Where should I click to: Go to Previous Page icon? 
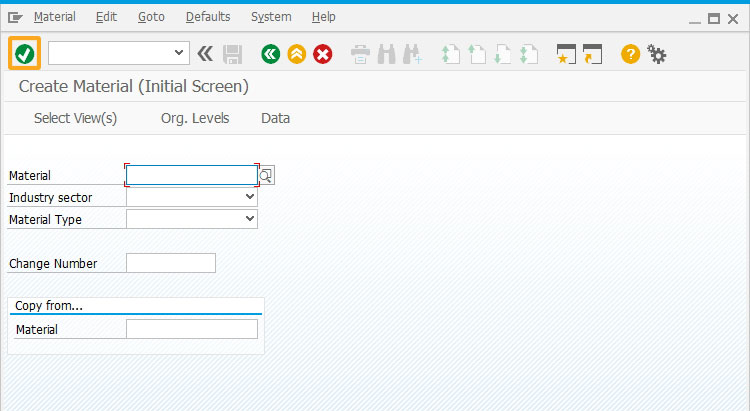(x=477, y=54)
